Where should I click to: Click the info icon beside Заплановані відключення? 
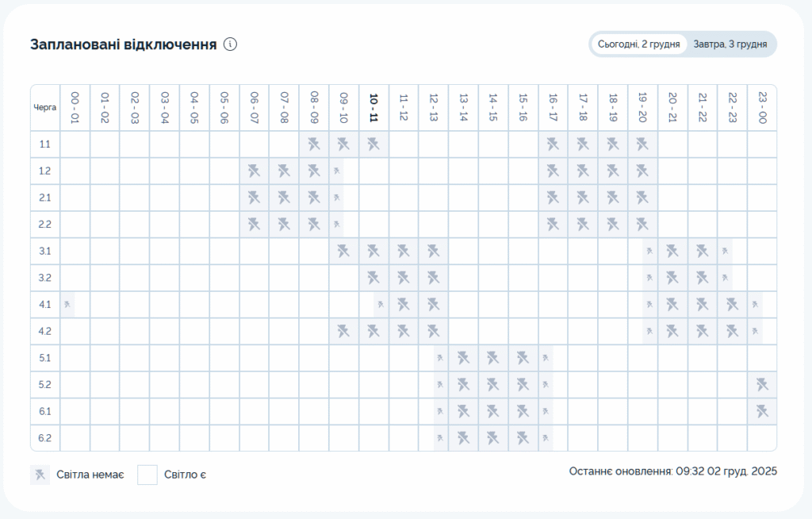[x=230, y=44]
